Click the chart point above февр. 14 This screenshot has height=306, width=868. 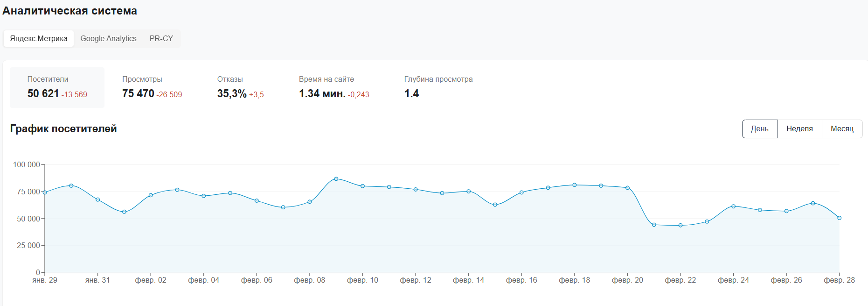pyautogui.click(x=469, y=192)
